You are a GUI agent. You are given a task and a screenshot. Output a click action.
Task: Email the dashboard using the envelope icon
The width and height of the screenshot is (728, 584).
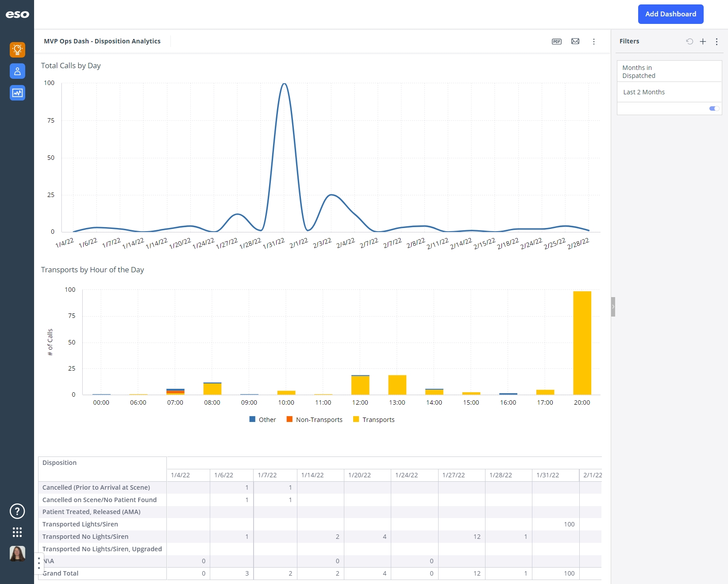(575, 41)
